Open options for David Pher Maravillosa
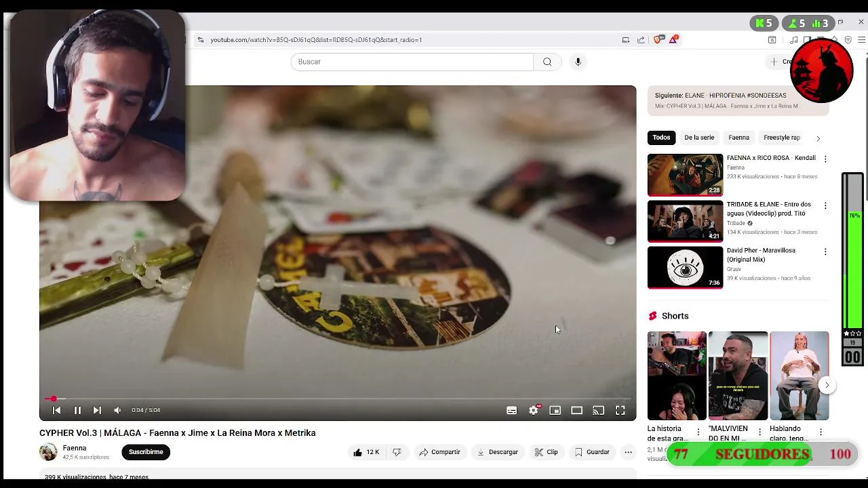868x488 pixels. tap(825, 251)
